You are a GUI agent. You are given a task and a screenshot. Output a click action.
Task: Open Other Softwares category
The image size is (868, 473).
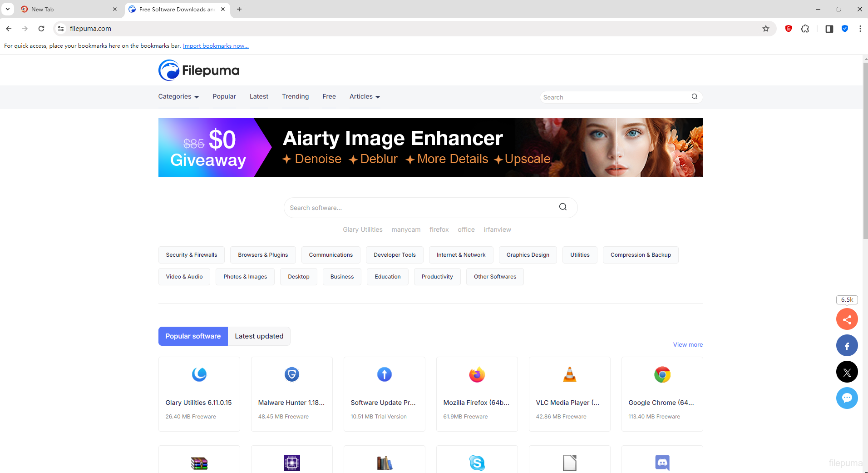[x=495, y=277]
